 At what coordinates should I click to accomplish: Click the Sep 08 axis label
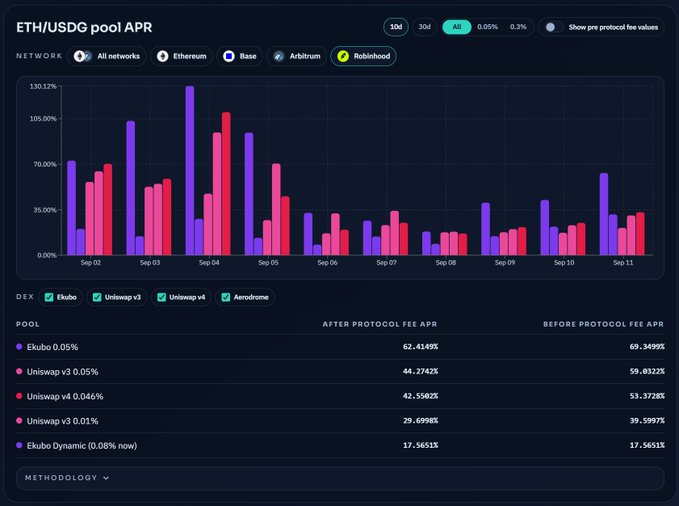click(446, 263)
